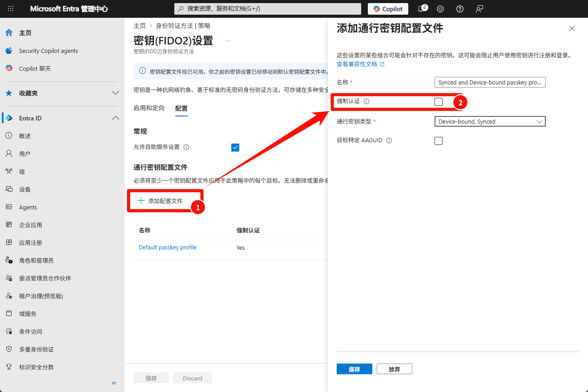588x392 pixels.
Task: Click the 条件访问 icon
Action: point(9,332)
